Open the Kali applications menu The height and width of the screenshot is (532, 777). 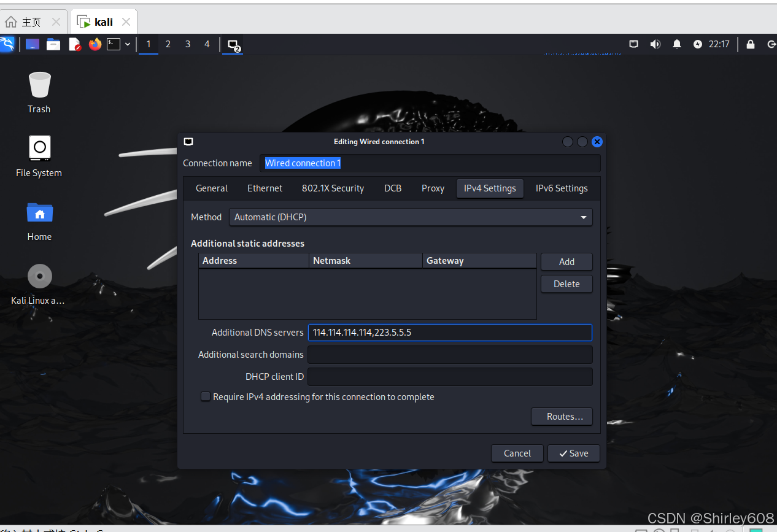(x=7, y=44)
